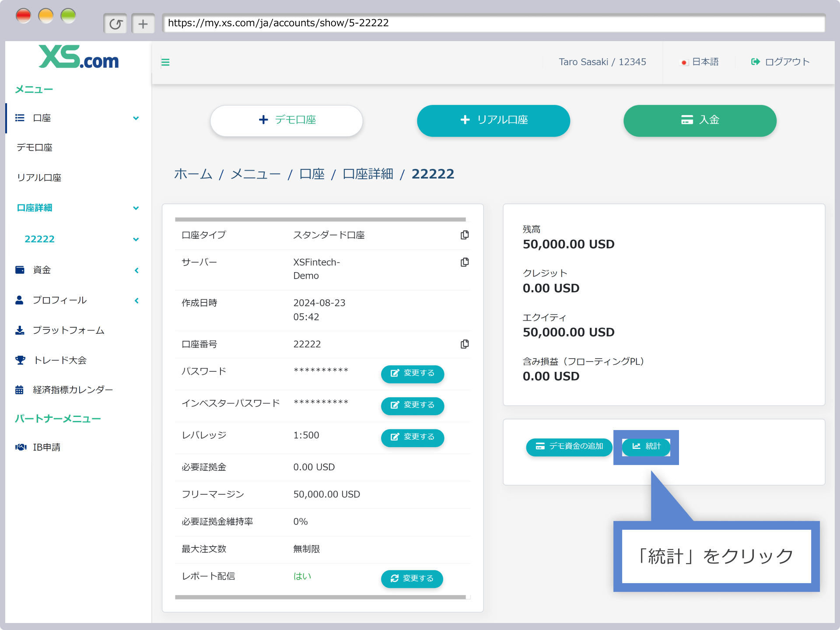The height and width of the screenshot is (630, 840).
Task: Select 口座詳細 in the sidebar
Action: pyautogui.click(x=34, y=208)
